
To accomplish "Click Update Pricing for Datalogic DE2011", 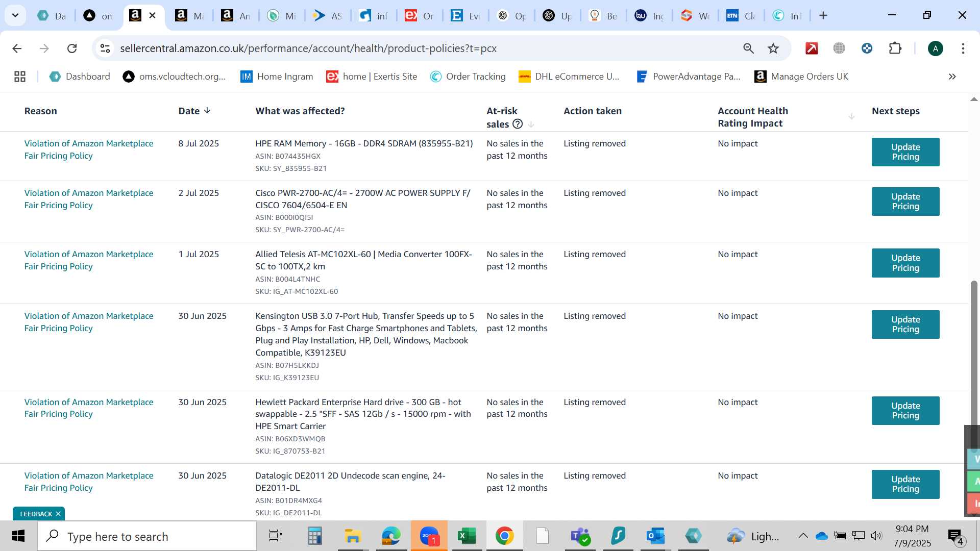I will coord(905,484).
